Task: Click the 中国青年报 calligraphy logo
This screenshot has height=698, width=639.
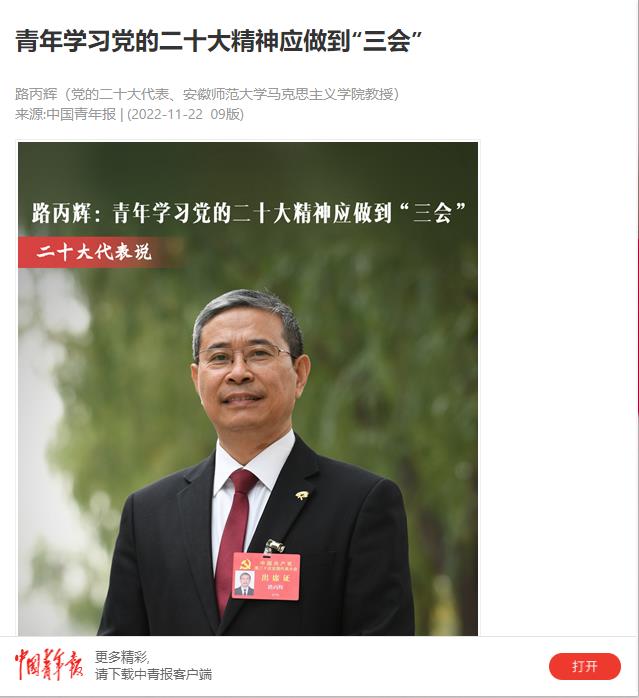Action: point(49,665)
